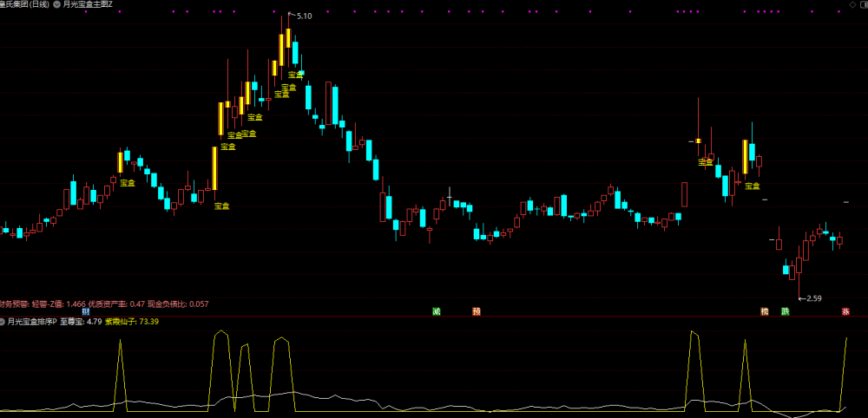This screenshot has height=418, width=868.
Task: Open the 月光宝盒主图Z indicator dropdown arrow
Action: [x=57, y=4]
